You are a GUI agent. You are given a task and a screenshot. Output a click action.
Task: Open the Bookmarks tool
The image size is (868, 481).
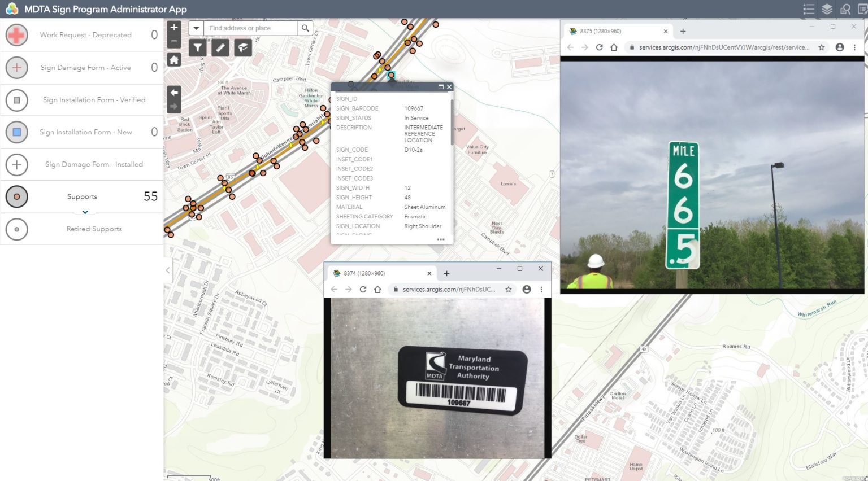click(x=242, y=47)
